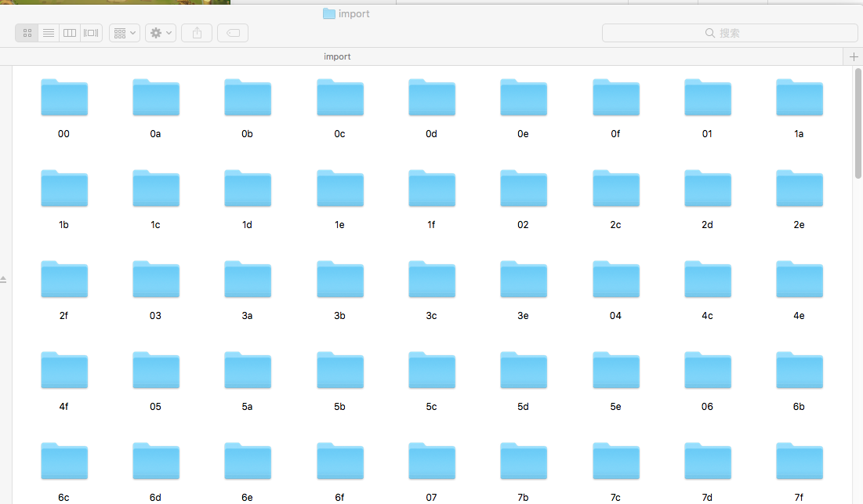Switch to list view mode
Screen dimensions: 863x504
pyautogui.click(x=49, y=33)
